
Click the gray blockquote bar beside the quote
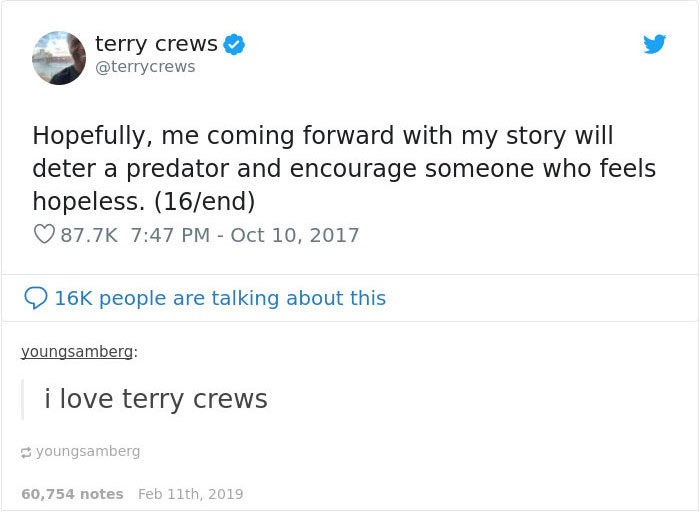click(23, 399)
